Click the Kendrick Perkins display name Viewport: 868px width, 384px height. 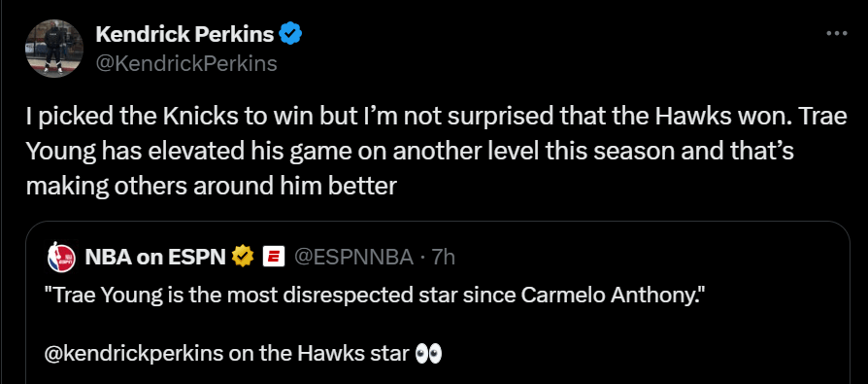click(x=184, y=35)
